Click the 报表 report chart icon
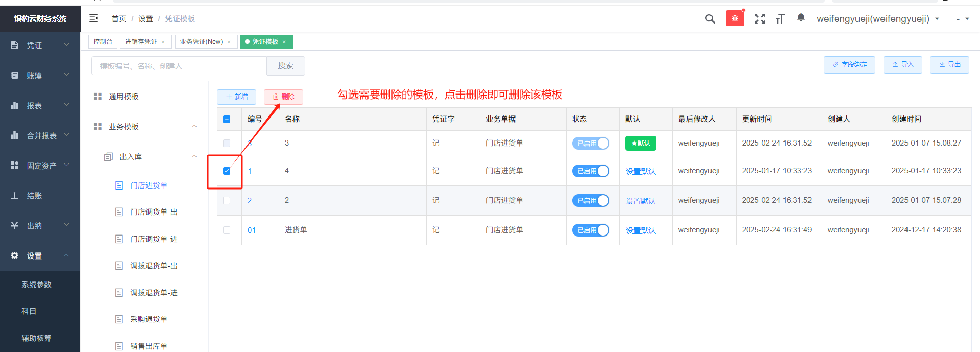This screenshot has width=980, height=352. point(15,105)
